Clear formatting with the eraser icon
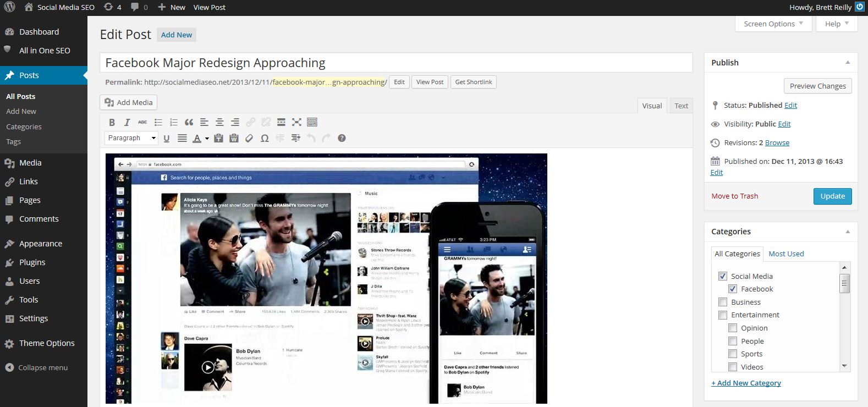 [249, 138]
